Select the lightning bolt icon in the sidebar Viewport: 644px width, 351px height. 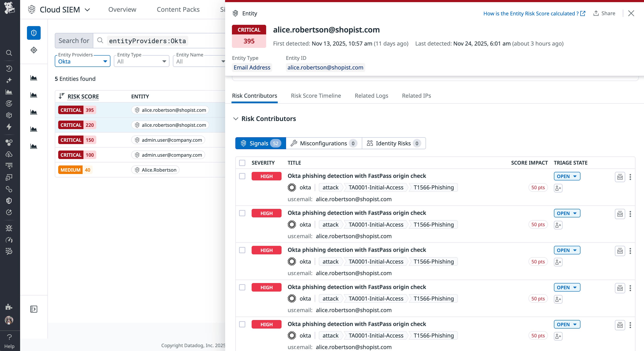tap(9, 127)
